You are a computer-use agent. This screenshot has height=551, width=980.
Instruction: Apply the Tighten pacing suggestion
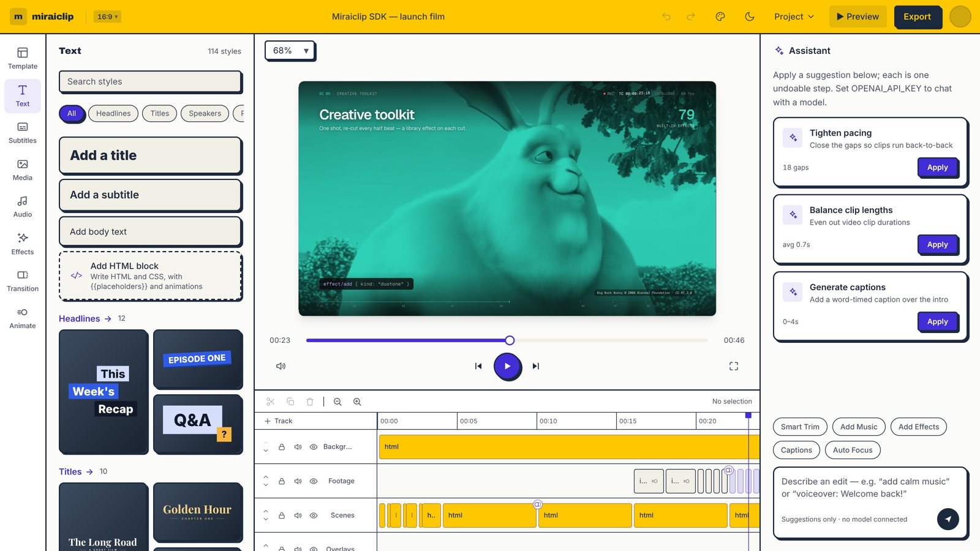(938, 167)
